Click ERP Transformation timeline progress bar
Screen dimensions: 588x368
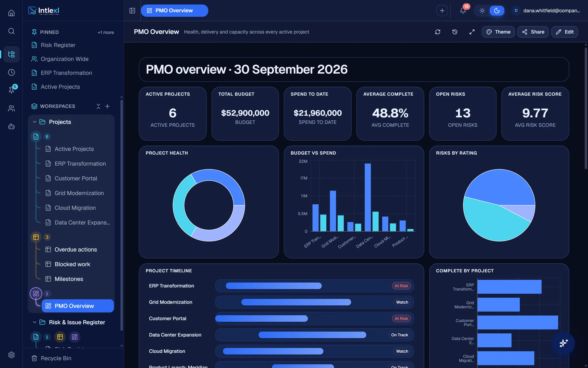[x=273, y=286]
